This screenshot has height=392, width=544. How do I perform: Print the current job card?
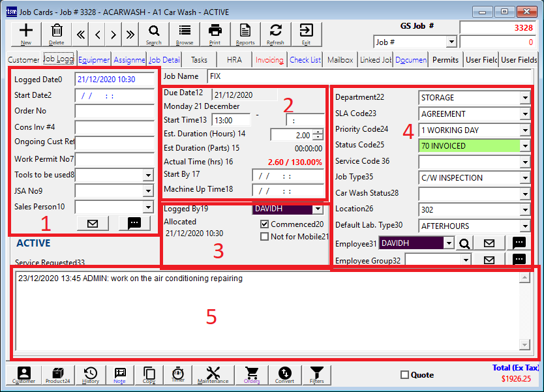tap(215, 33)
